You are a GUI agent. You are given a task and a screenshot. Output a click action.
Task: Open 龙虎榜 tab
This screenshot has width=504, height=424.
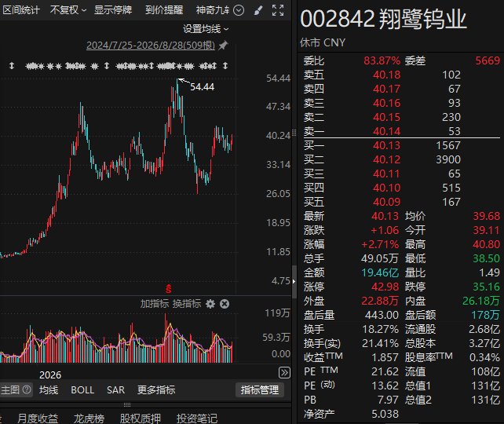pos(89,419)
